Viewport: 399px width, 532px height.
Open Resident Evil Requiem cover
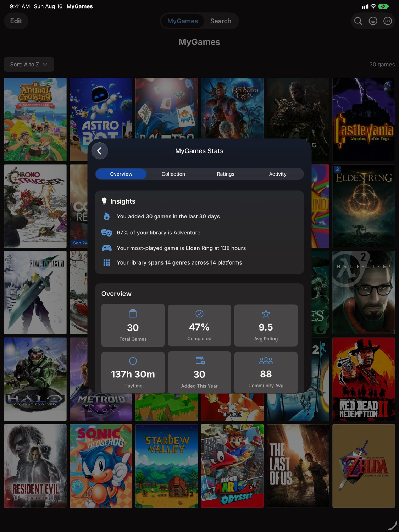pos(35,466)
